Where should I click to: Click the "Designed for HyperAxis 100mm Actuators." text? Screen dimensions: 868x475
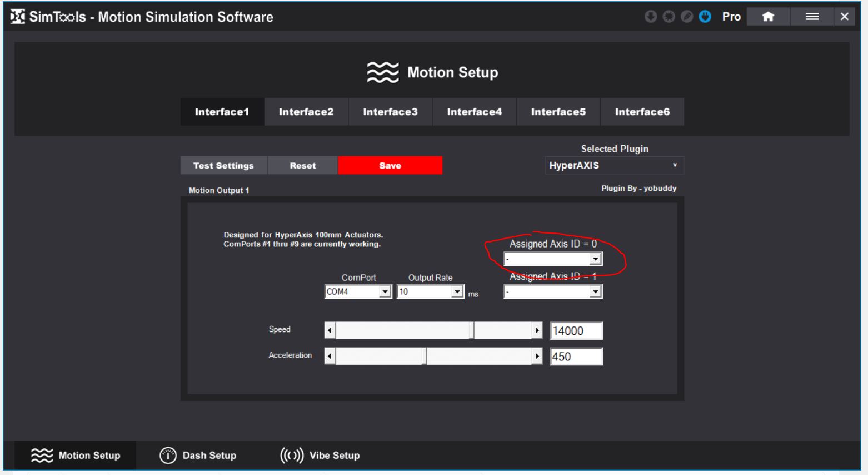click(x=303, y=235)
